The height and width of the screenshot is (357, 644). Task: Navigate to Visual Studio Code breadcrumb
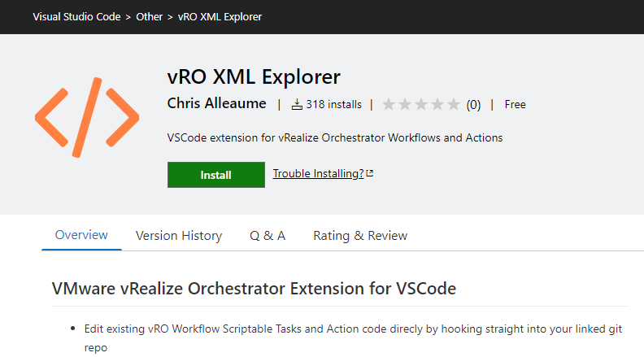coord(77,16)
